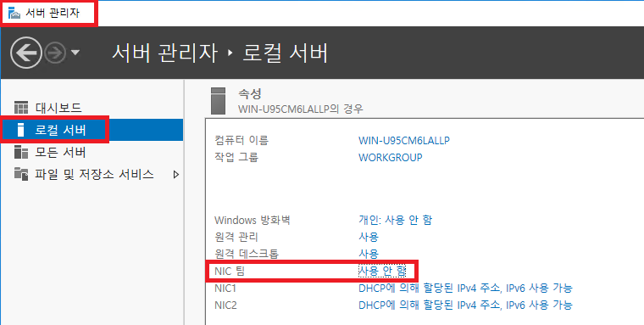Click the 로컬 서버 server icon
This screenshot has height=325, width=644.
tap(20, 130)
